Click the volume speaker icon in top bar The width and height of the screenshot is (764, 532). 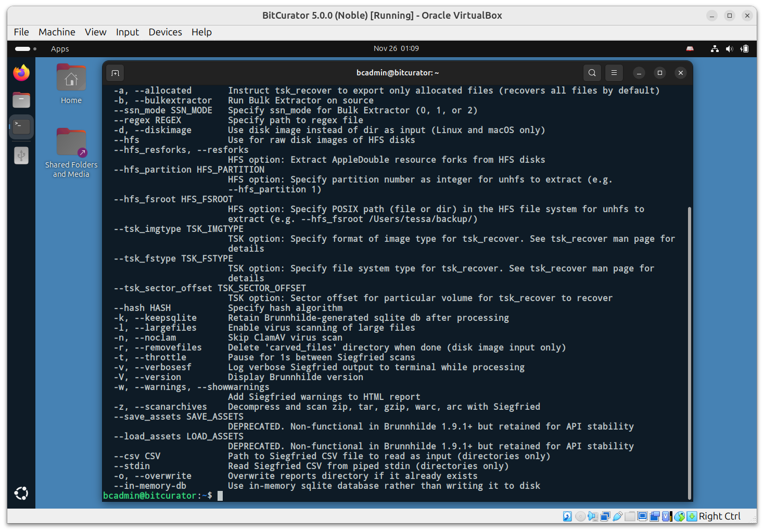(730, 49)
